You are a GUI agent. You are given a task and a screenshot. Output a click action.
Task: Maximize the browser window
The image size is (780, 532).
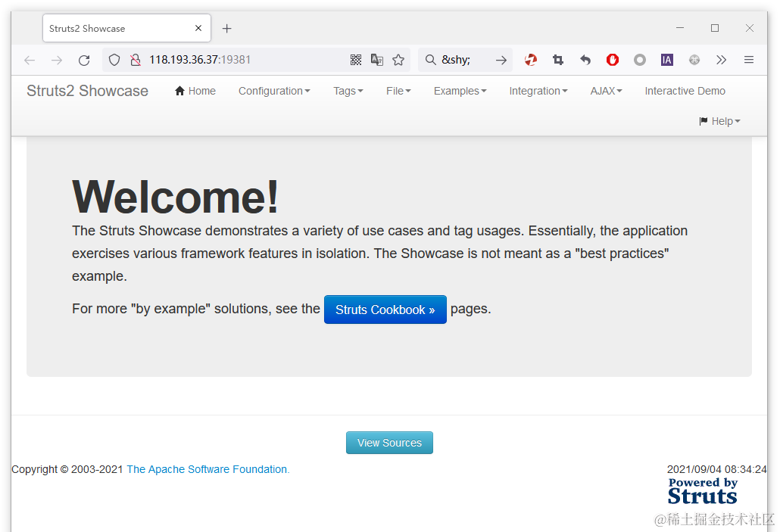tap(715, 28)
